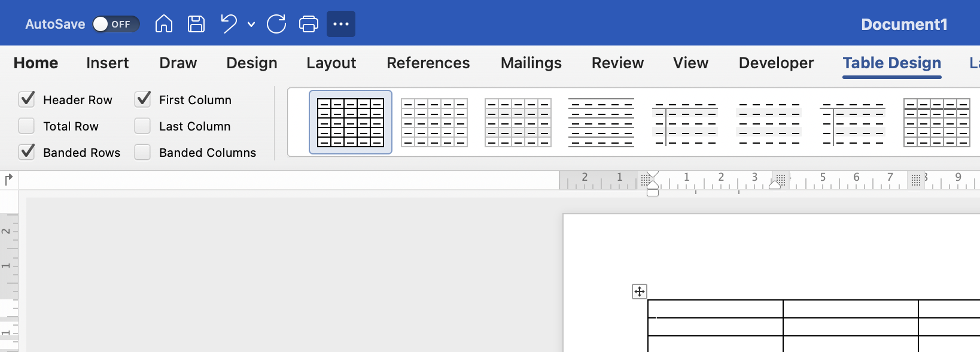Save the document with the disk icon

[x=196, y=24]
